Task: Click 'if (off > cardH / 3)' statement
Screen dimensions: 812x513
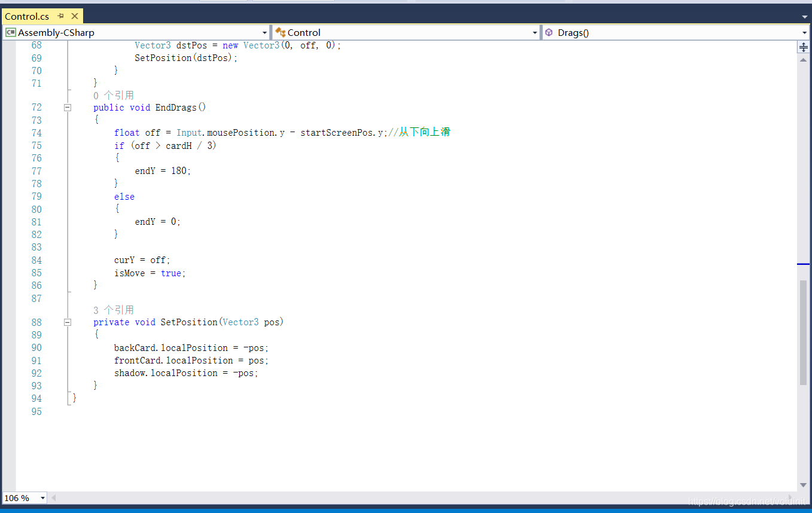Action: point(165,146)
